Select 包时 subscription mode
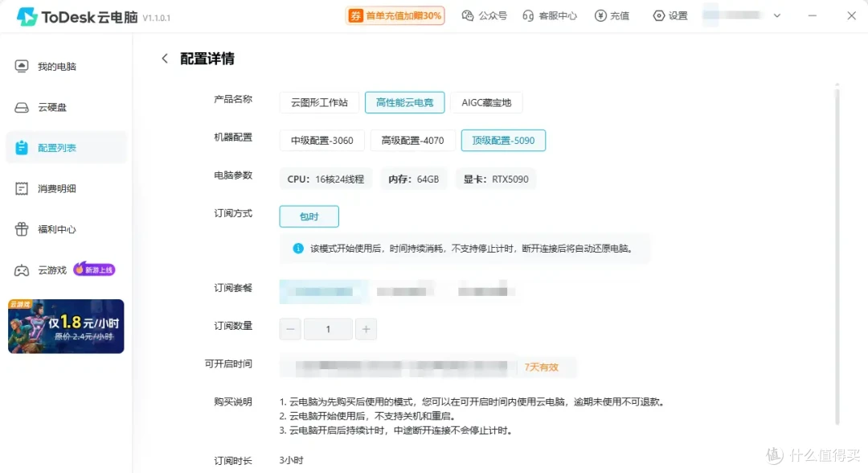The height and width of the screenshot is (473, 868). 309,216
